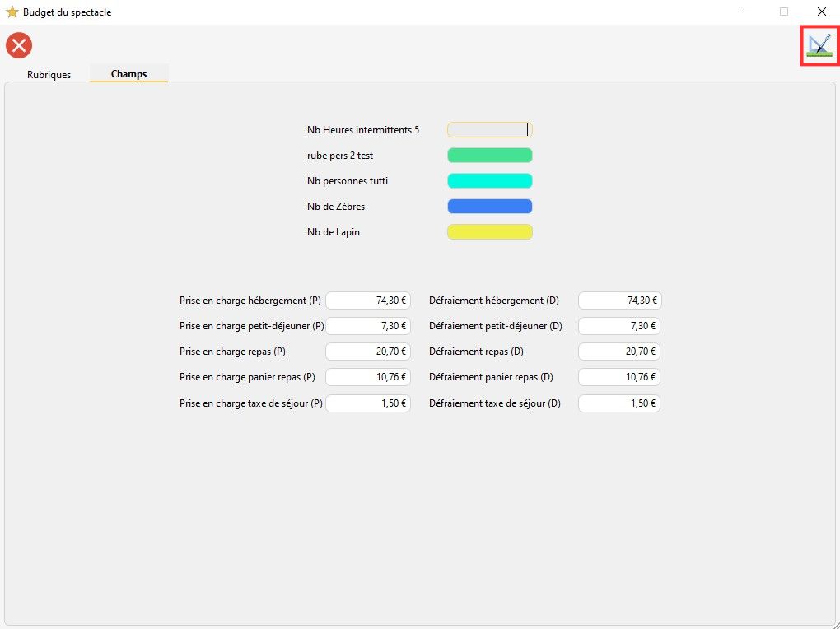Select the yellow Nb de Lapin field
The height and width of the screenshot is (629, 840).
[x=489, y=232]
